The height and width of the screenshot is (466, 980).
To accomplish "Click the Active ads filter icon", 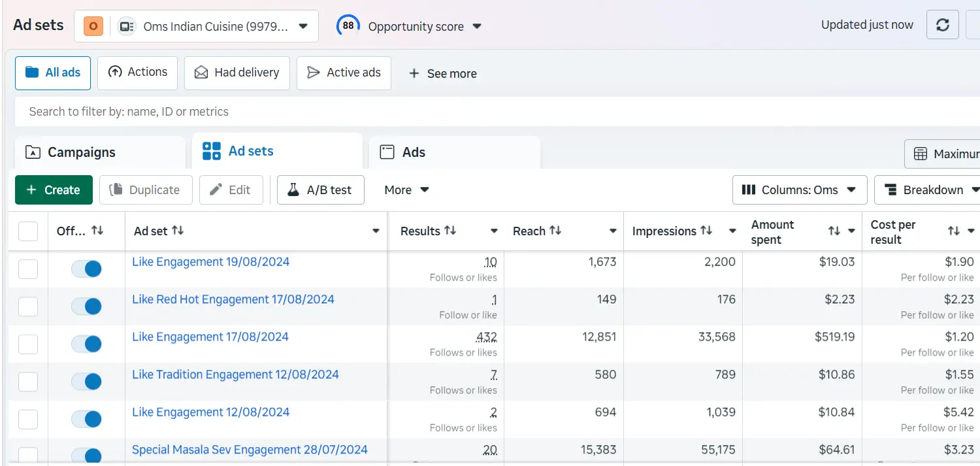I will coord(314,73).
